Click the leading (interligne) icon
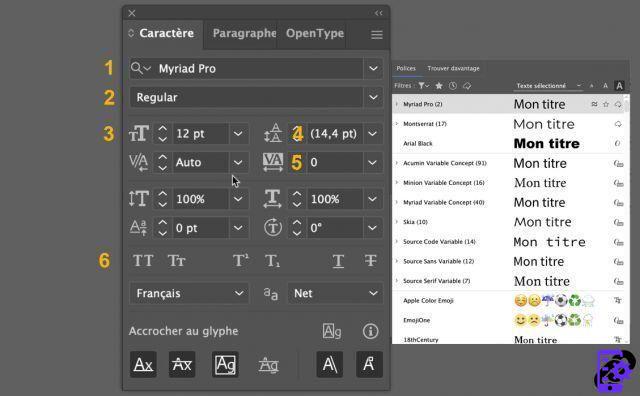The image size is (640, 396). tap(272, 133)
